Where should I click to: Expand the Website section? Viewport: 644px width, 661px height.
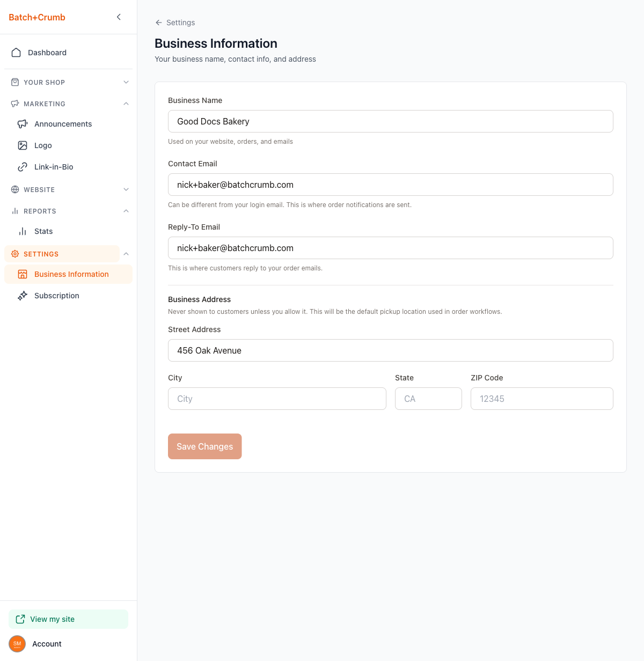click(x=126, y=189)
